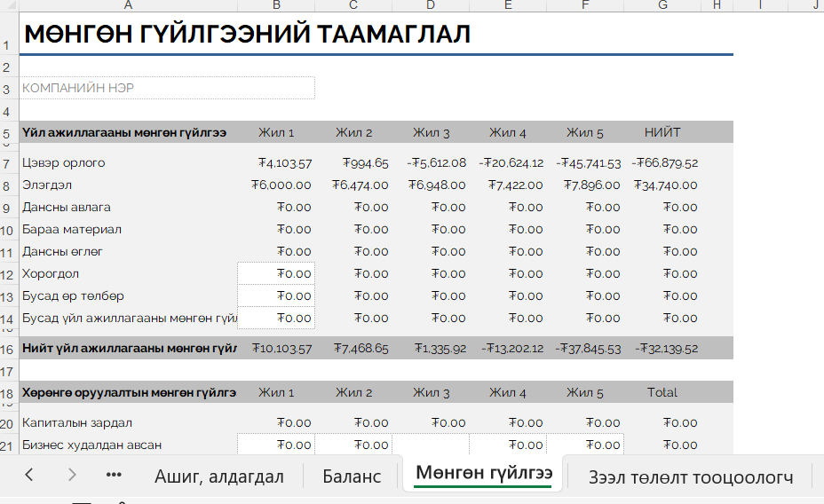Select column B header
Viewport: 824px width, 504px height.
(x=276, y=5)
